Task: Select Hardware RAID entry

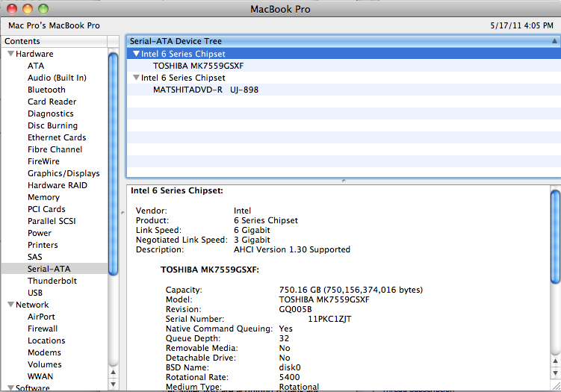Action: [x=58, y=185]
